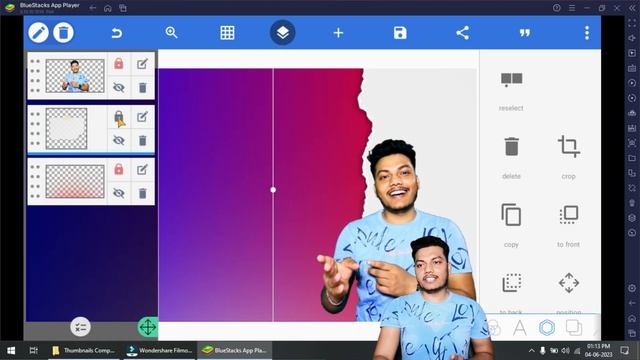
Task: Edit the red gradient layer
Action: [142, 169]
